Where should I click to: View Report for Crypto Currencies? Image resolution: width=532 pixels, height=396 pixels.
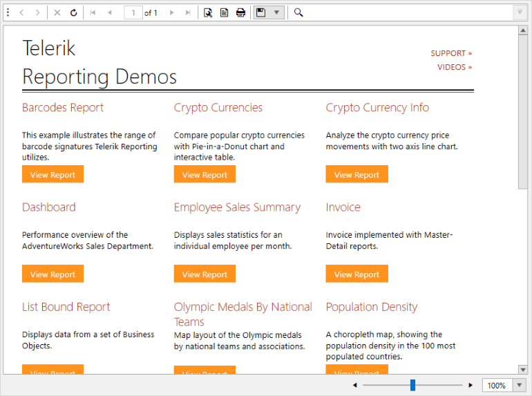205,174
